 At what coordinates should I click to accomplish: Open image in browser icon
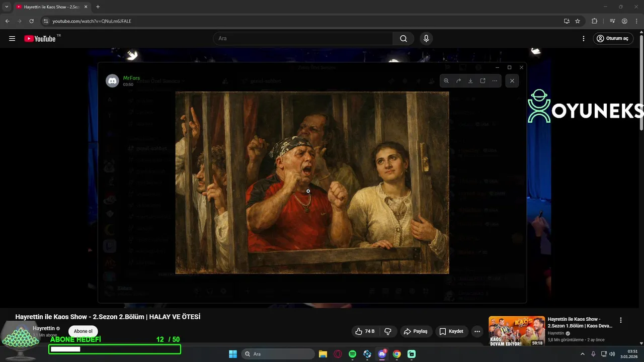click(482, 81)
